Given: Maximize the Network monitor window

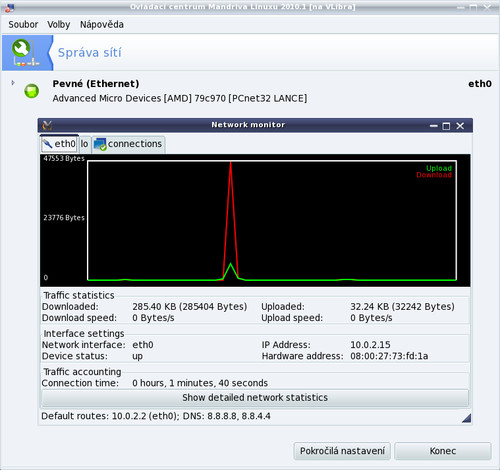Looking at the screenshot, I should point(446,126).
